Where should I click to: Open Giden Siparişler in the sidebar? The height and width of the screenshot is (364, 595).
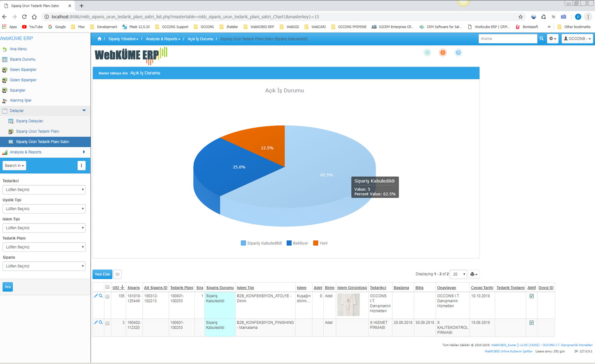(x=23, y=80)
